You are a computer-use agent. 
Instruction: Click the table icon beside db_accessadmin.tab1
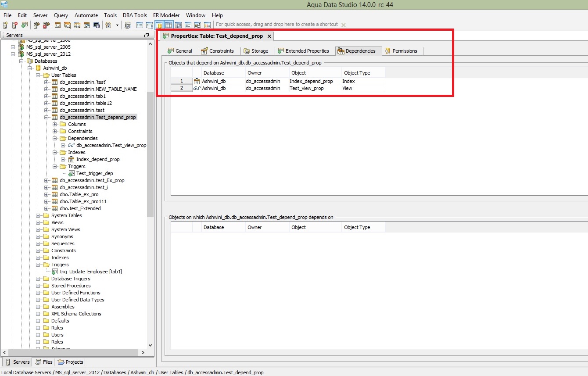click(x=55, y=96)
